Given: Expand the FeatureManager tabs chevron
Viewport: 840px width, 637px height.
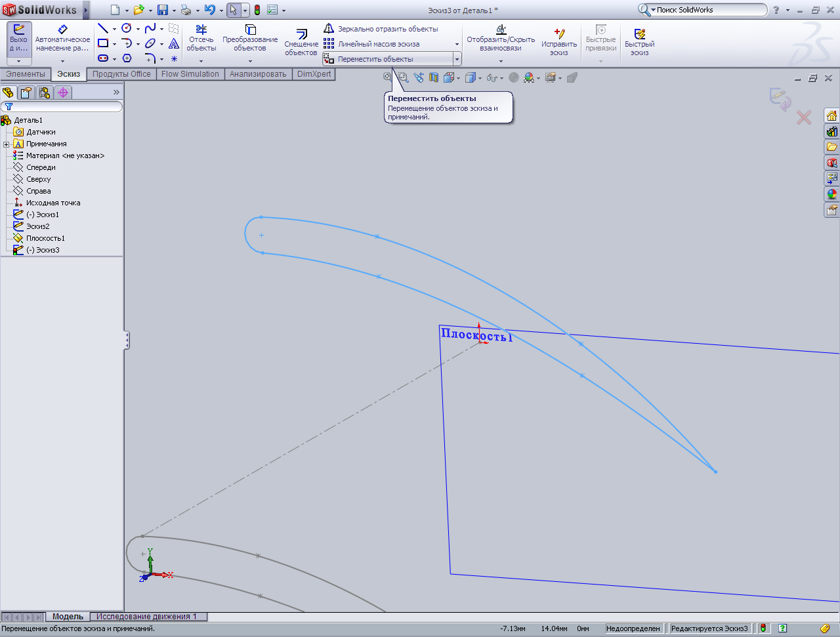Looking at the screenshot, I should point(116,92).
